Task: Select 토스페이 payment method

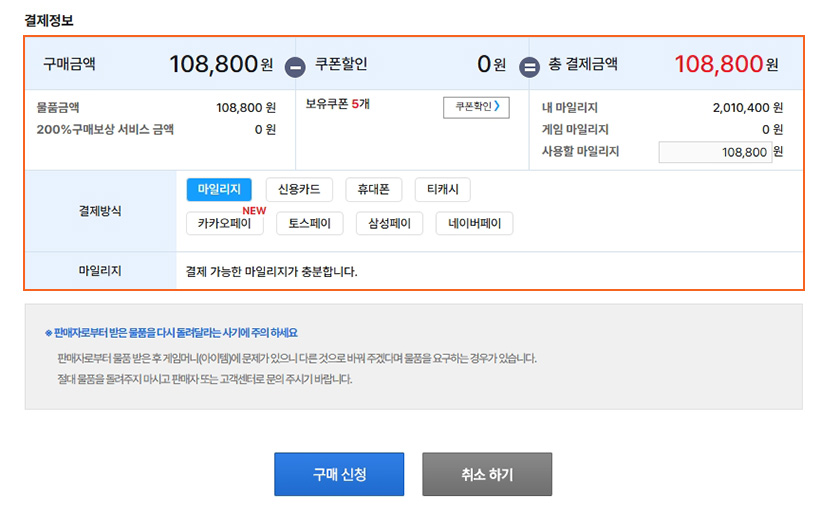Action: [310, 223]
